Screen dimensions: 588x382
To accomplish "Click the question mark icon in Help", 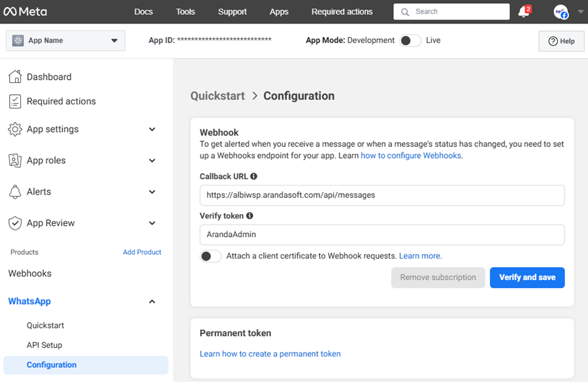I will pyautogui.click(x=553, y=41).
